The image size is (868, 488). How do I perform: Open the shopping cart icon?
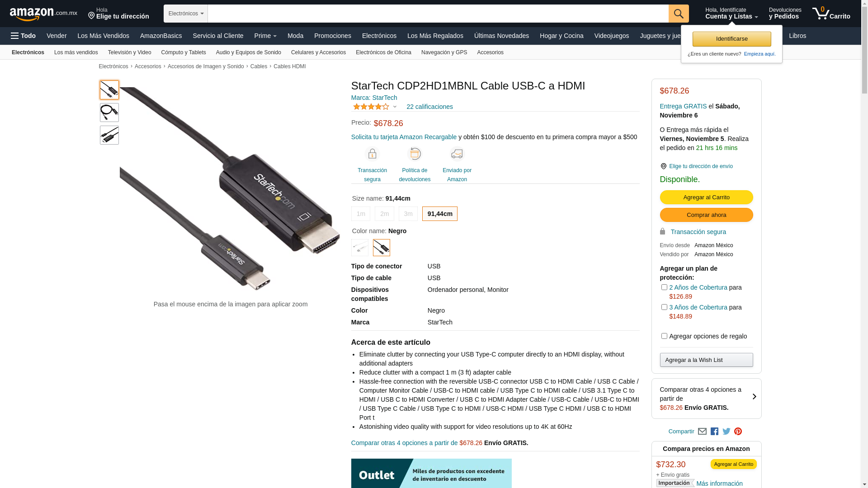(831, 14)
